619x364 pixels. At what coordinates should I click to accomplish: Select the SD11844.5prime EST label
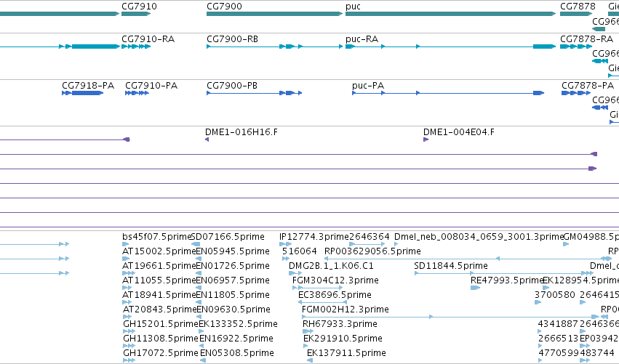click(451, 266)
